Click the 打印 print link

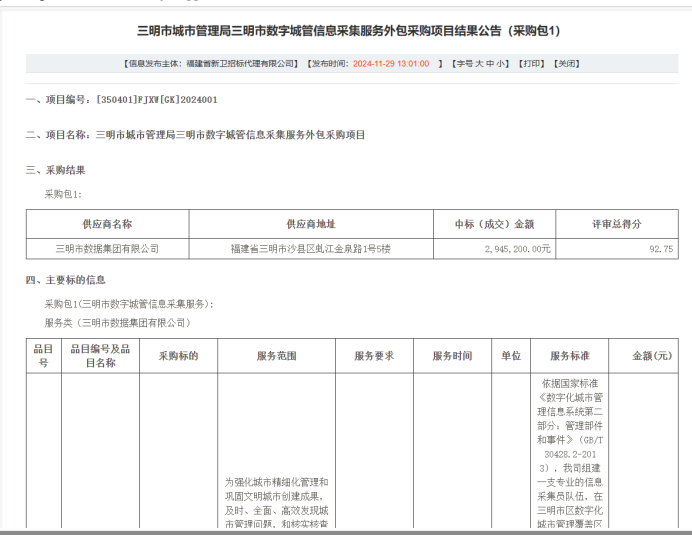[x=531, y=63]
